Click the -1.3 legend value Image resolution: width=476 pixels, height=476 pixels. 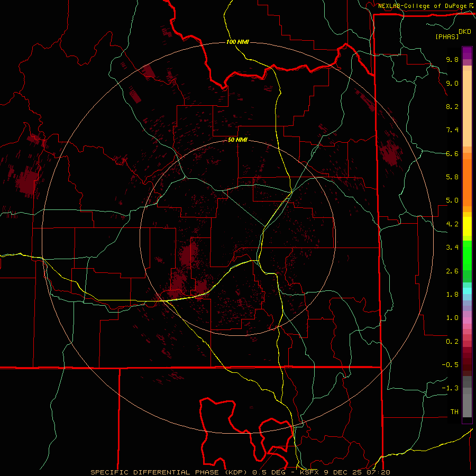(450, 388)
